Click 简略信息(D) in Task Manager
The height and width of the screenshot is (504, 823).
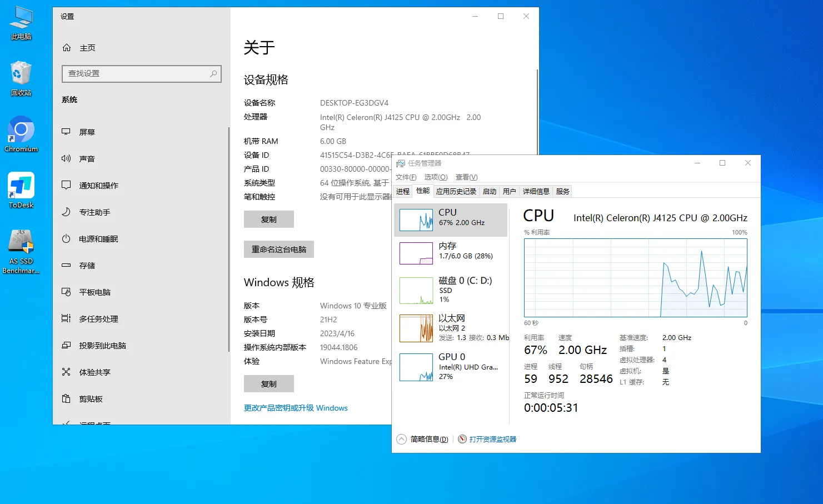[x=429, y=439]
